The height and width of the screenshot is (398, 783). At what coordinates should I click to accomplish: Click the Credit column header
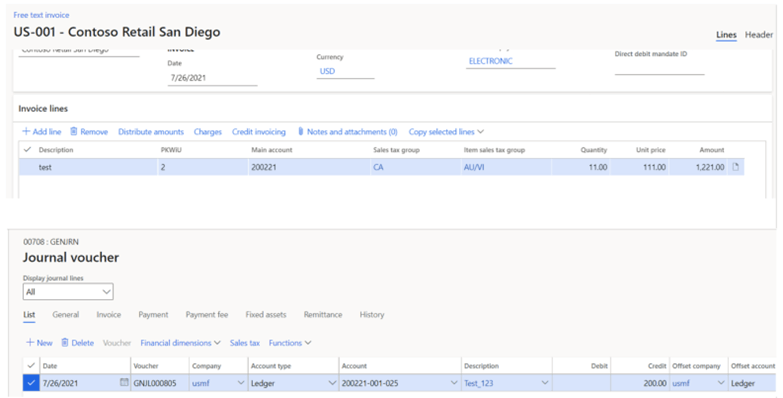click(657, 366)
